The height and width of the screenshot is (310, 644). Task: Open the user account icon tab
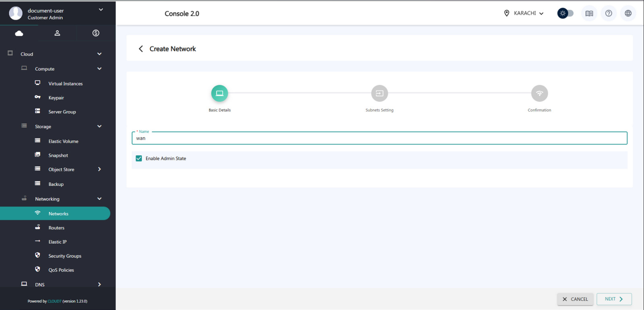(x=57, y=33)
